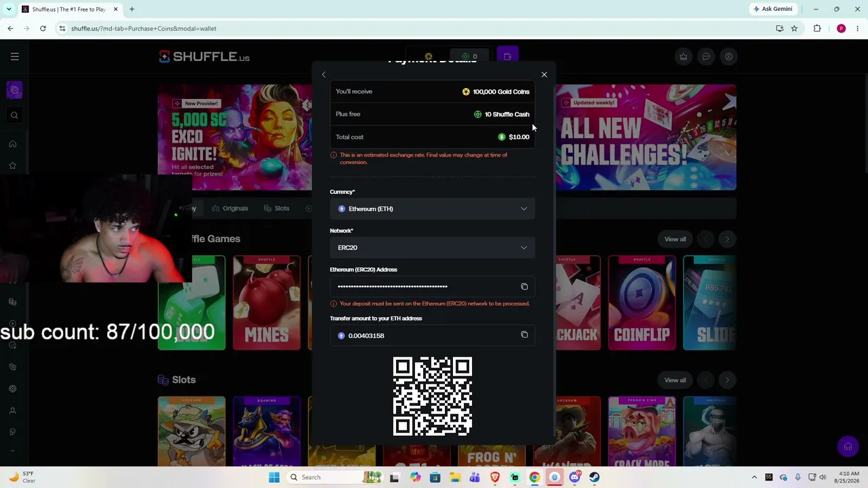Open the Windows Start menu
This screenshot has height=488, width=868.
tap(274, 477)
